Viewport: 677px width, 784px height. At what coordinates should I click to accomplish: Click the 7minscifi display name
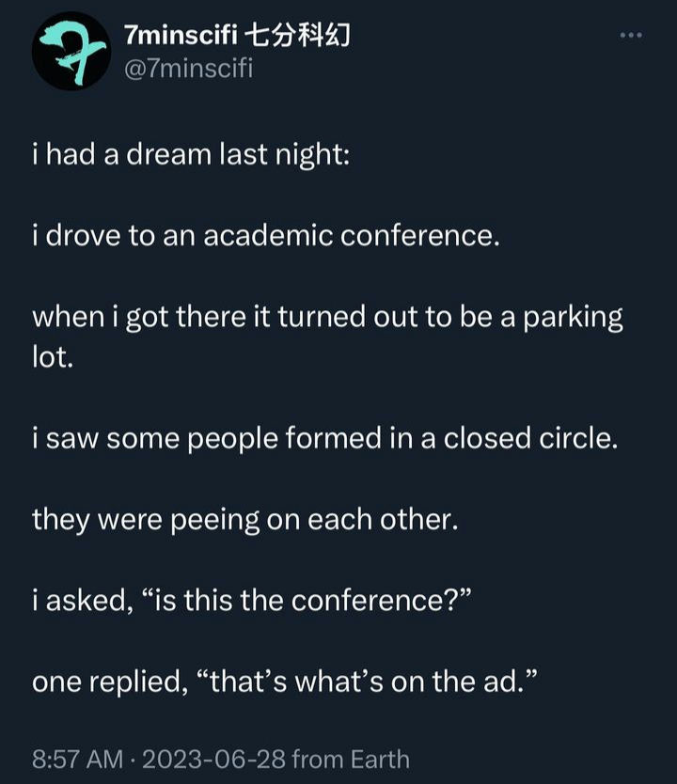[181, 36]
